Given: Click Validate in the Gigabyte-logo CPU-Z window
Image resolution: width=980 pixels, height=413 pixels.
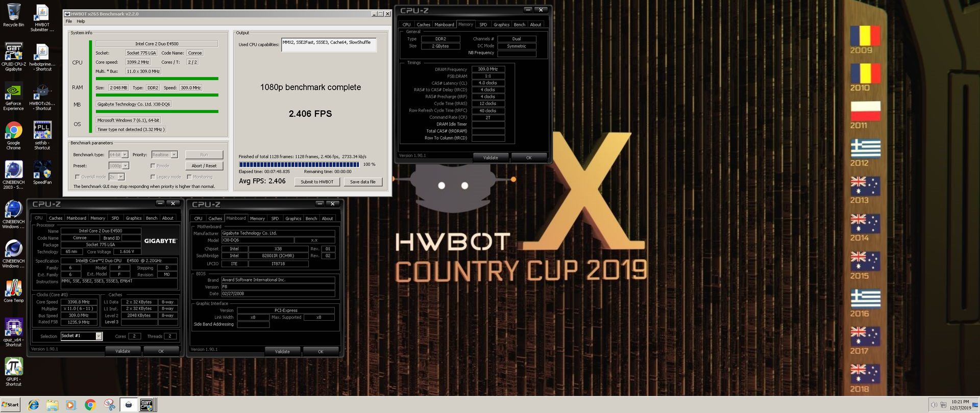Looking at the screenshot, I should click(x=122, y=351).
